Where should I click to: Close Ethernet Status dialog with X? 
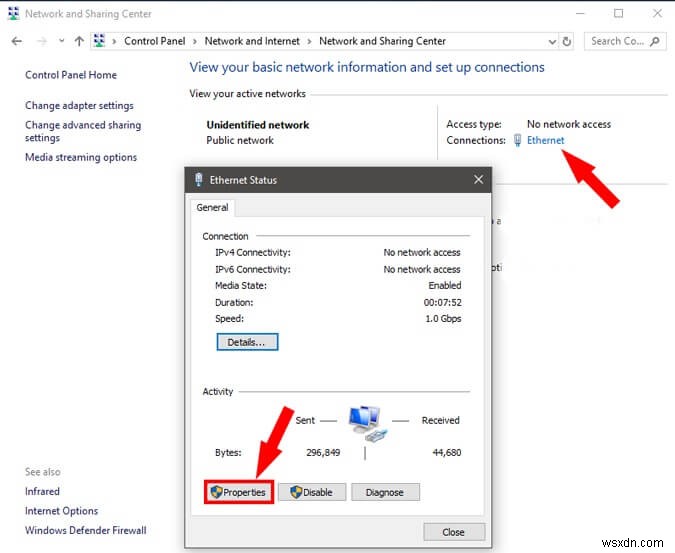click(x=478, y=180)
